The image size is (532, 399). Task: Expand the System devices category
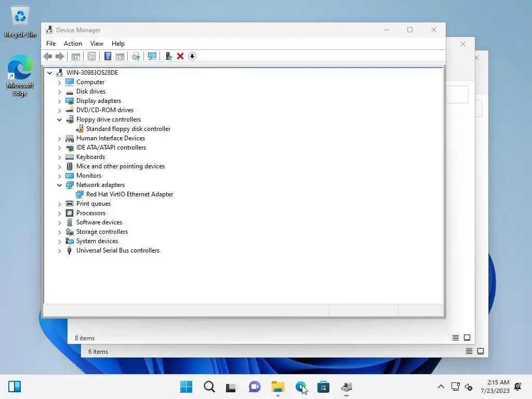[59, 241]
